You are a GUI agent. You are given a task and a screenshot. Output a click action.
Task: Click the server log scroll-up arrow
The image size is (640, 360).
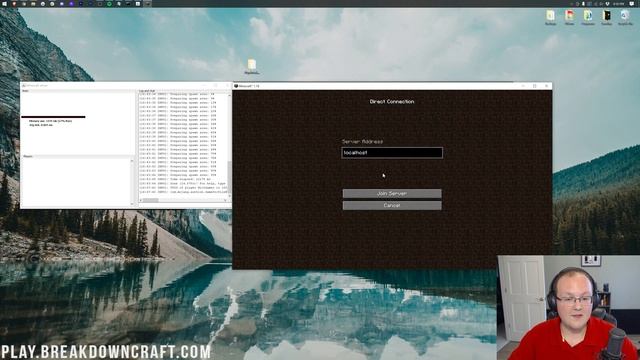coord(229,95)
